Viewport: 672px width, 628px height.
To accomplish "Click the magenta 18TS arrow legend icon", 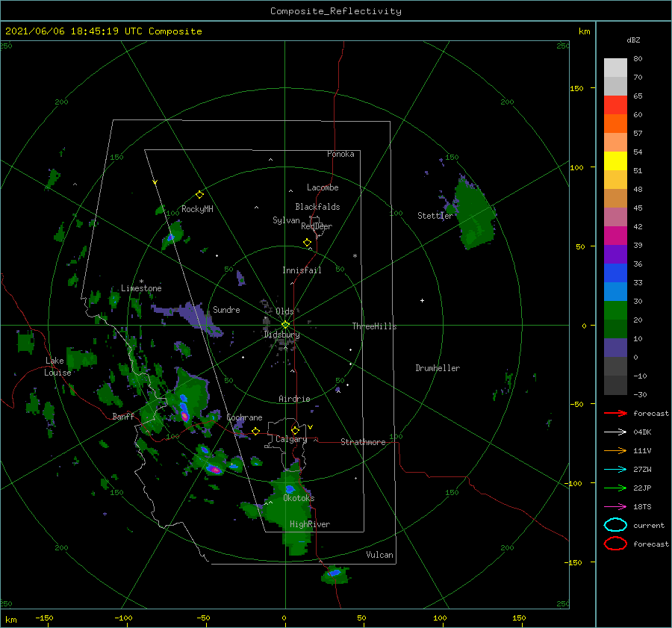I will click(615, 507).
